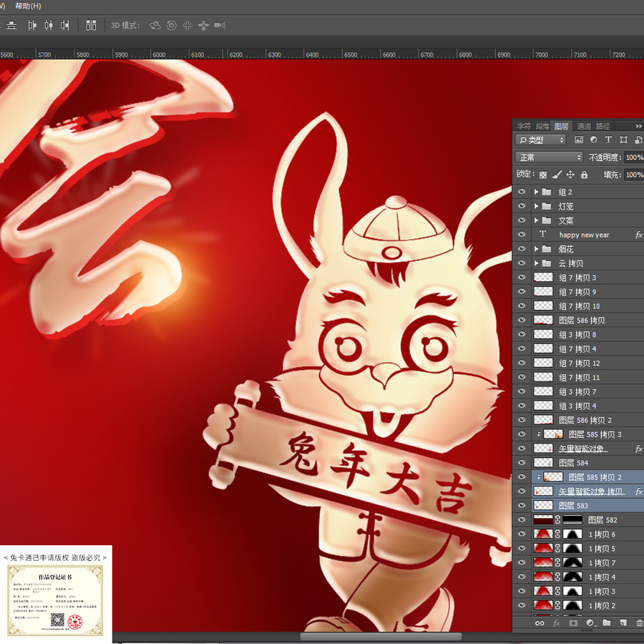Filter layers by type layers icon
This screenshot has width=644, height=644.
click(608, 140)
